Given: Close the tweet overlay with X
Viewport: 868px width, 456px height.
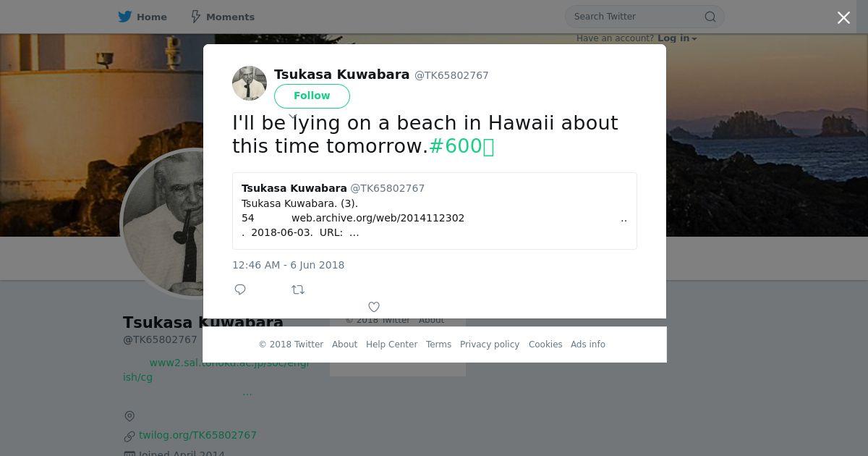Looking at the screenshot, I should click(x=843, y=18).
